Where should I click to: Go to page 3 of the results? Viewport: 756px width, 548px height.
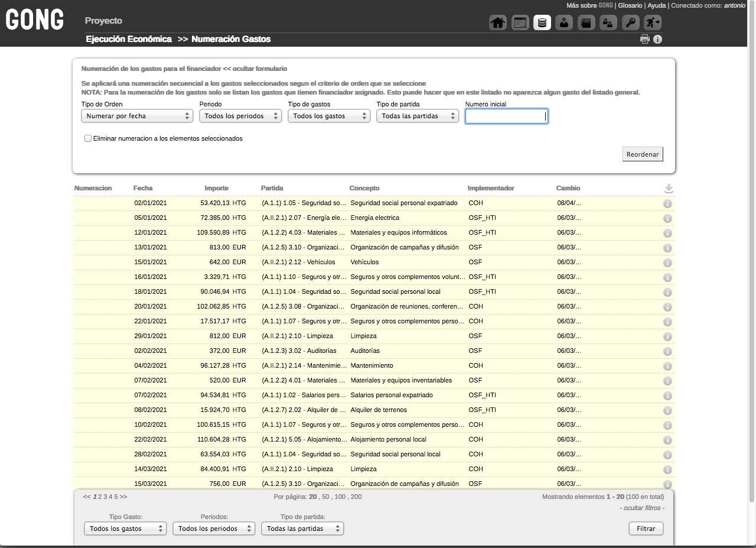coord(105,497)
